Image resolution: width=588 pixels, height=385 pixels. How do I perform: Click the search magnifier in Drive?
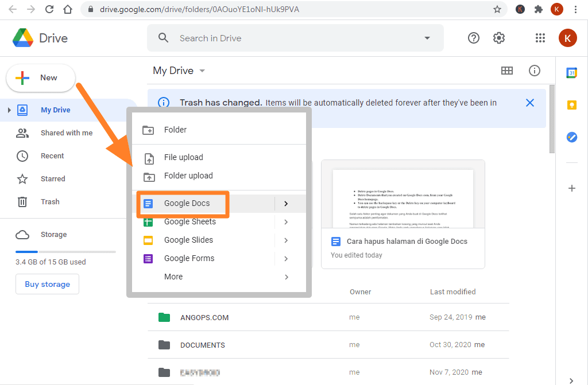(x=163, y=37)
